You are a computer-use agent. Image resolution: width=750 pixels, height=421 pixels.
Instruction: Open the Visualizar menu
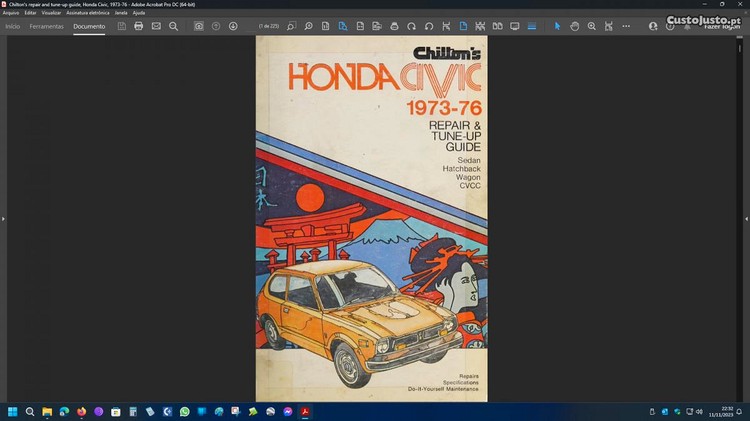click(51, 12)
